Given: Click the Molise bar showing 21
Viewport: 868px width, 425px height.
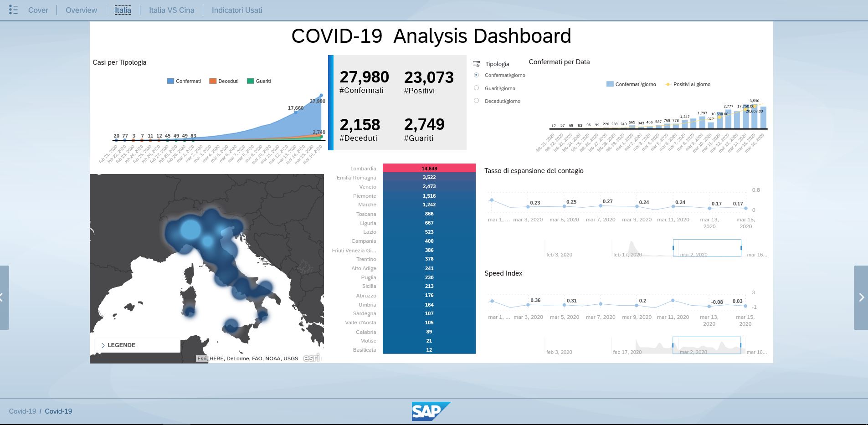Looking at the screenshot, I should coord(429,341).
